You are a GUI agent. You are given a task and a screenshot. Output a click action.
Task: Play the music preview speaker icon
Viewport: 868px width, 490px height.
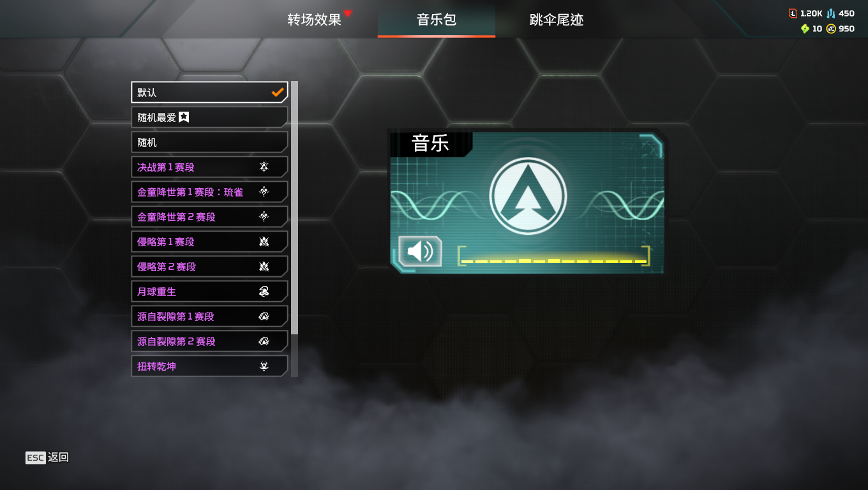pyautogui.click(x=420, y=251)
